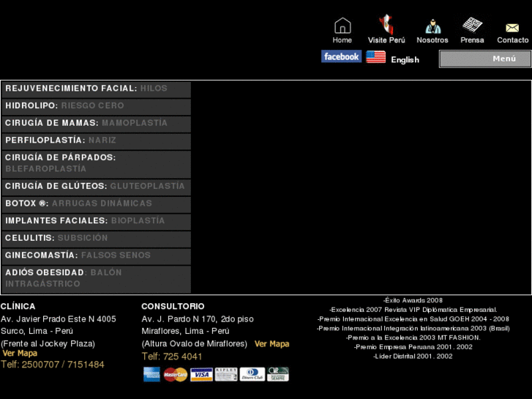
Task: Click Premio Internacional Integración latinoamericana 2003 line
Action: (x=413, y=329)
